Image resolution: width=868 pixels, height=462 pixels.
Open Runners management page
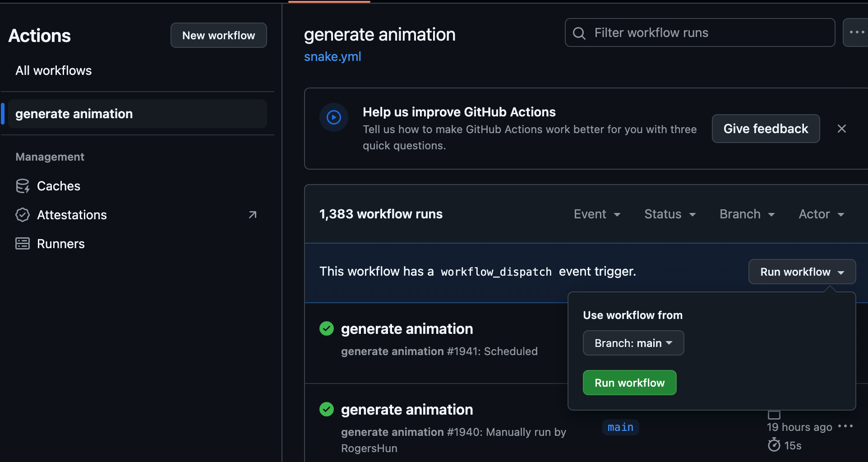pyautogui.click(x=60, y=244)
